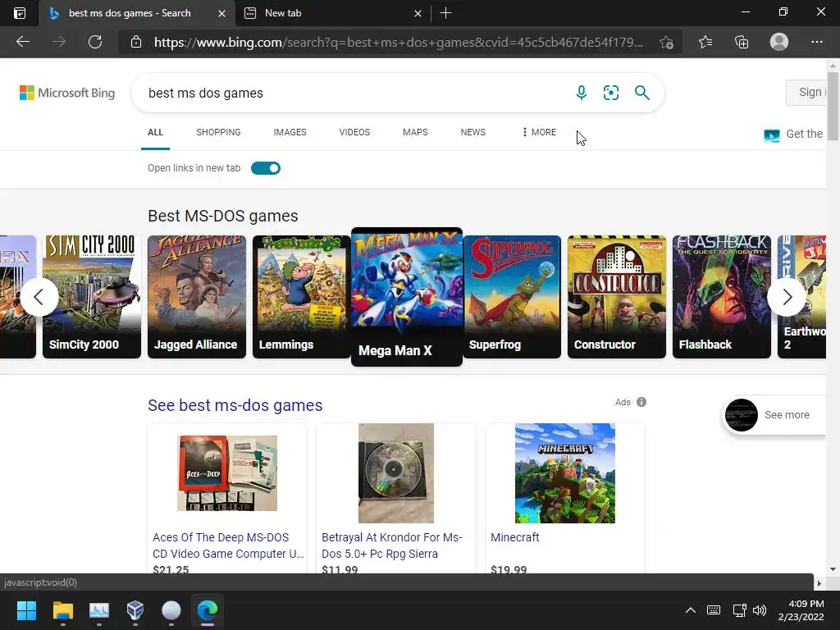840x630 pixels.
Task: Close the 'New tab' tab
Action: click(x=418, y=13)
